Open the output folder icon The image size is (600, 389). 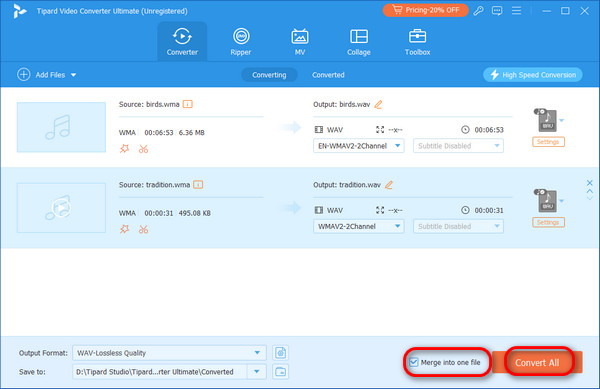[280, 371]
